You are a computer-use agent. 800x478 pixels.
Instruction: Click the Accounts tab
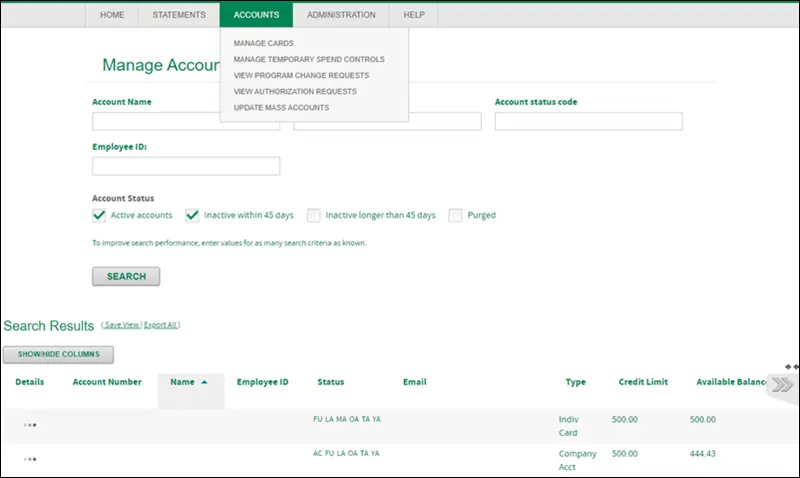[256, 15]
